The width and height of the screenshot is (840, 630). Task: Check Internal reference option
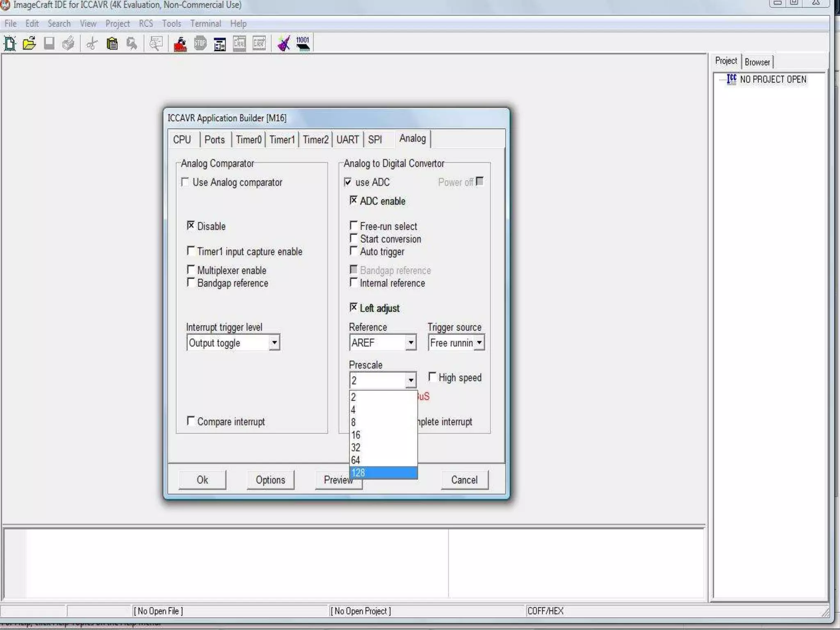click(354, 282)
